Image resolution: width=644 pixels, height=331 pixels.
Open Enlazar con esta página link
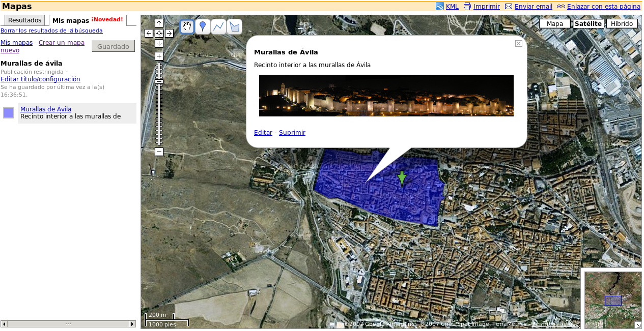pyautogui.click(x=603, y=7)
